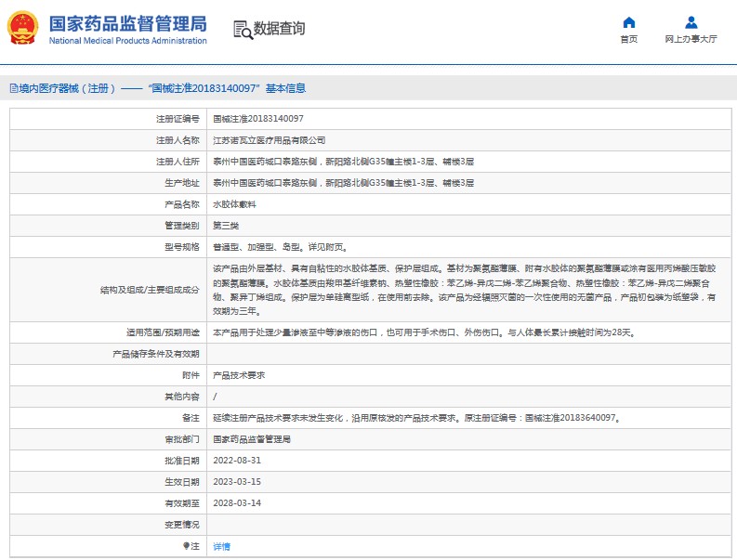Viewport: 737px width, 560px height.
Task: Click the 有效期至 row label
Action: click(x=182, y=503)
